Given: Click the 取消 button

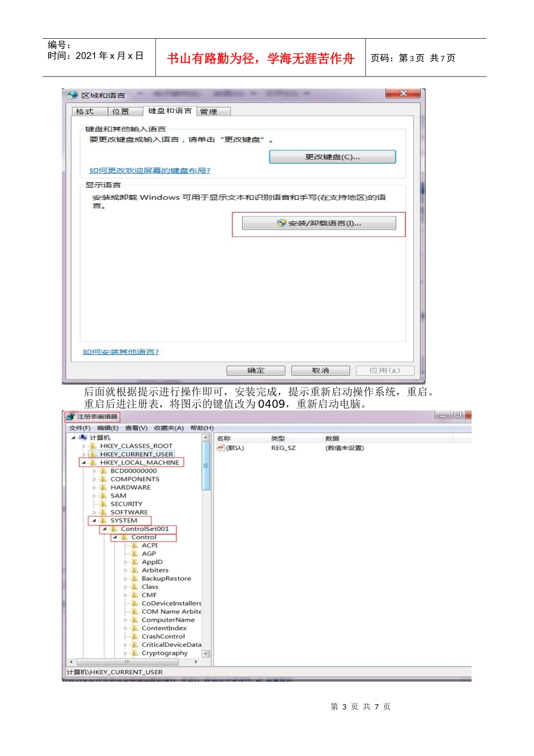Looking at the screenshot, I should [x=320, y=371].
